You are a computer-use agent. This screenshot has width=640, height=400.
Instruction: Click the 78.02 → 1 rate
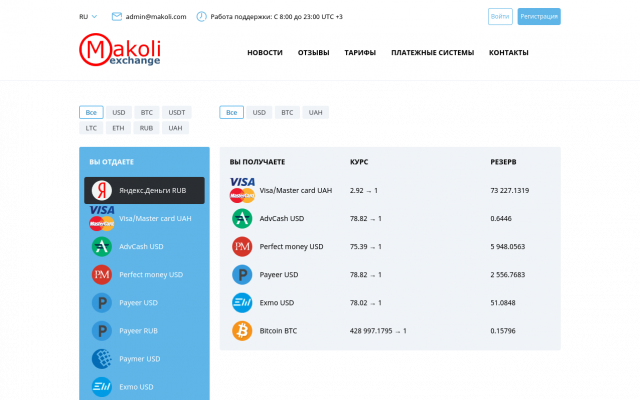366,303
